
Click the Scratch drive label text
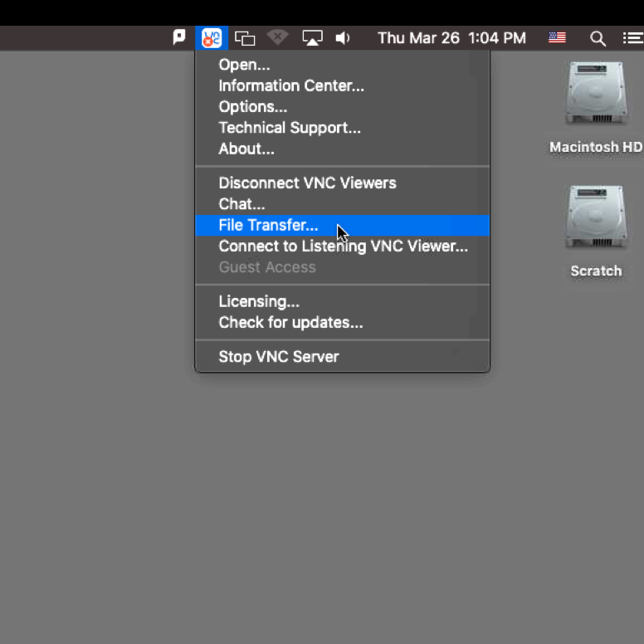point(596,271)
